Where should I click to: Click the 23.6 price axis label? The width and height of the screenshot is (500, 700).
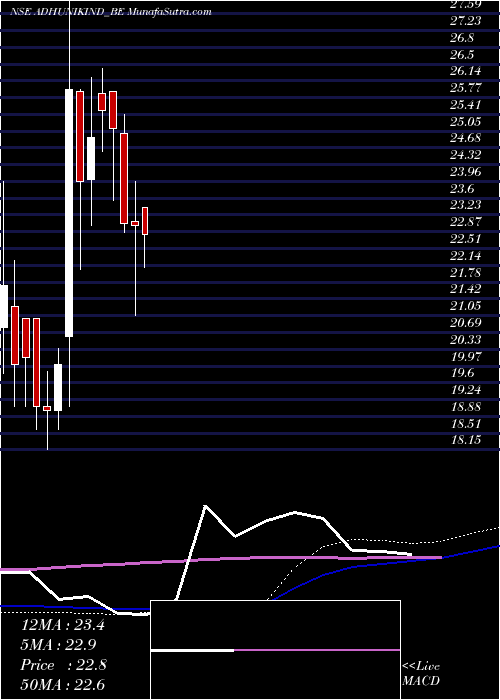pyautogui.click(x=462, y=188)
